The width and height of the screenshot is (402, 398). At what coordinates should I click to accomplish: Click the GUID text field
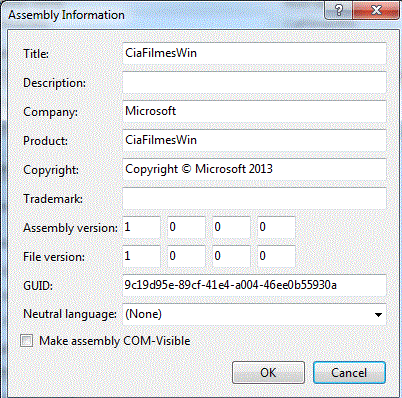(x=254, y=285)
